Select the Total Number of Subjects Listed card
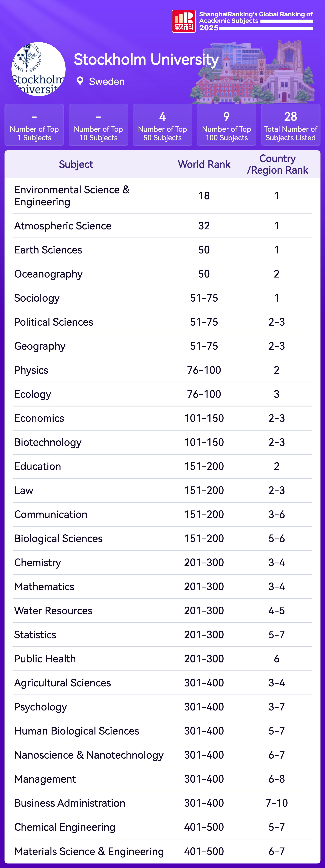This screenshot has width=325, height=868. tap(291, 125)
